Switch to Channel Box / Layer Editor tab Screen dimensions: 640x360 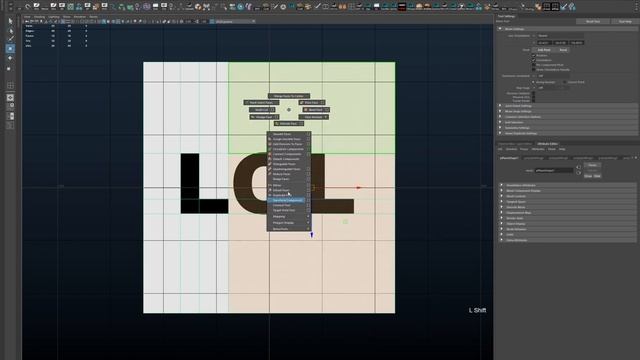tap(516, 144)
